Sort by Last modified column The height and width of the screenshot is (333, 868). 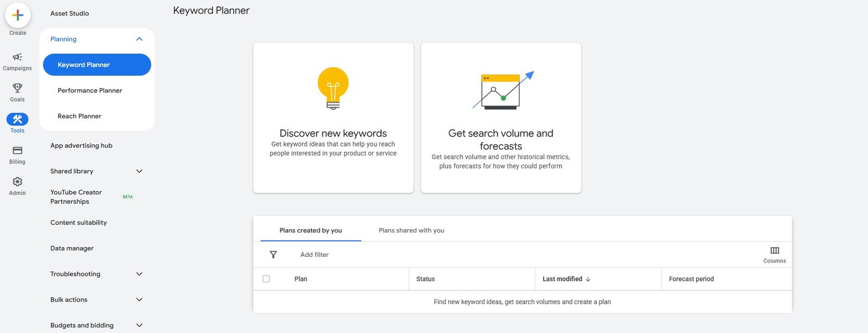click(563, 279)
